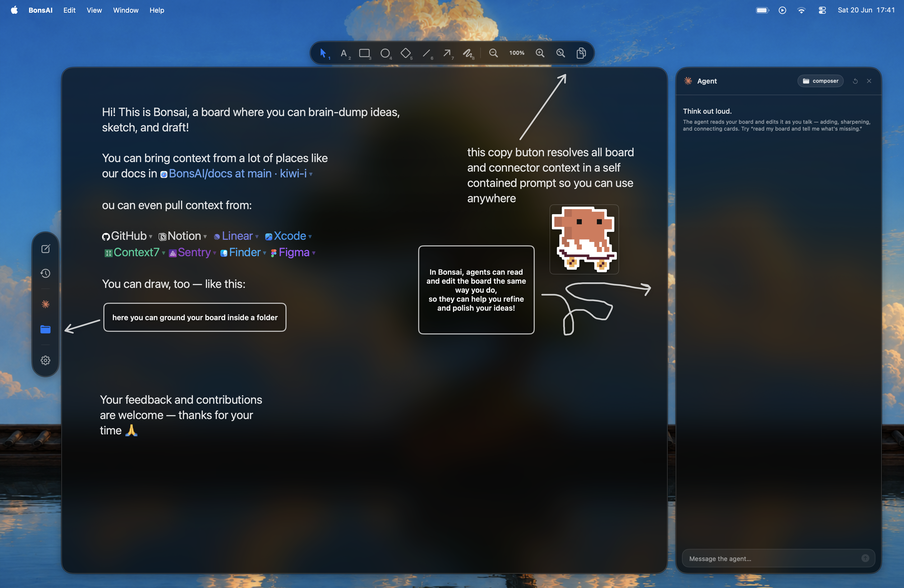Open the BonsAI/docs at main link

(234, 174)
